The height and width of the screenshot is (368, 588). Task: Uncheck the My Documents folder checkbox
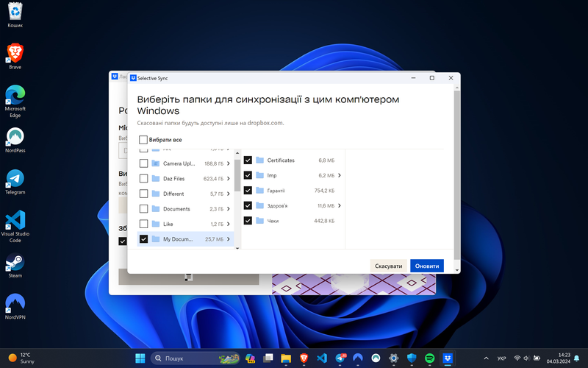click(x=143, y=239)
